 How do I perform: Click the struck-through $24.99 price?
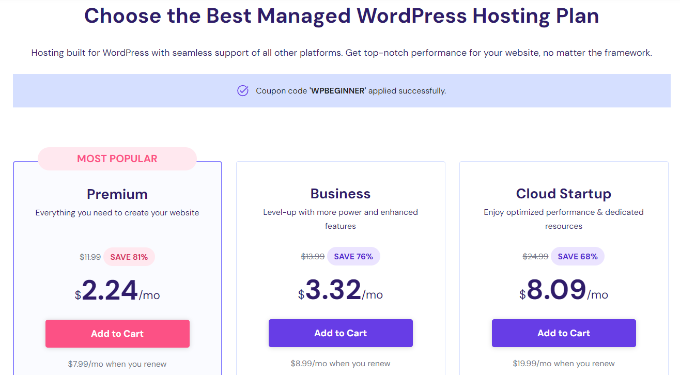[x=536, y=256]
